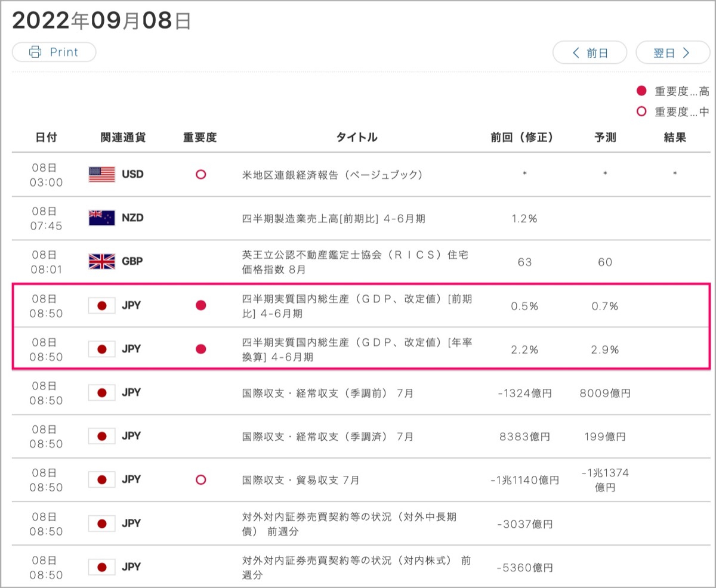Viewport: 716px width, 588px height.
Task: Click forecast value -1兆1374億円
Action: pyautogui.click(x=605, y=480)
